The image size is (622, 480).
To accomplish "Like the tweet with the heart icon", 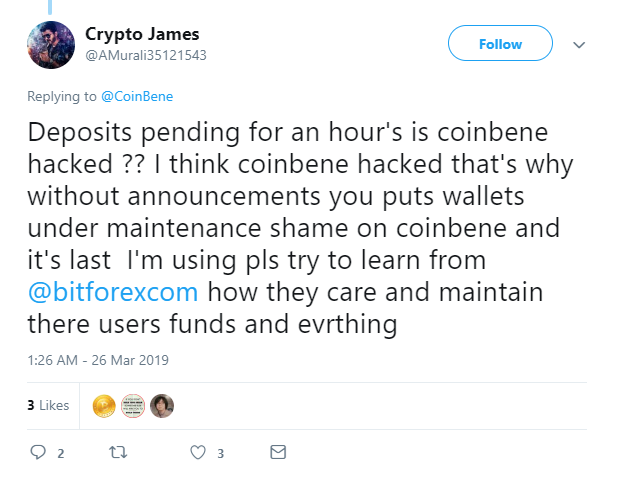I will tap(198, 452).
